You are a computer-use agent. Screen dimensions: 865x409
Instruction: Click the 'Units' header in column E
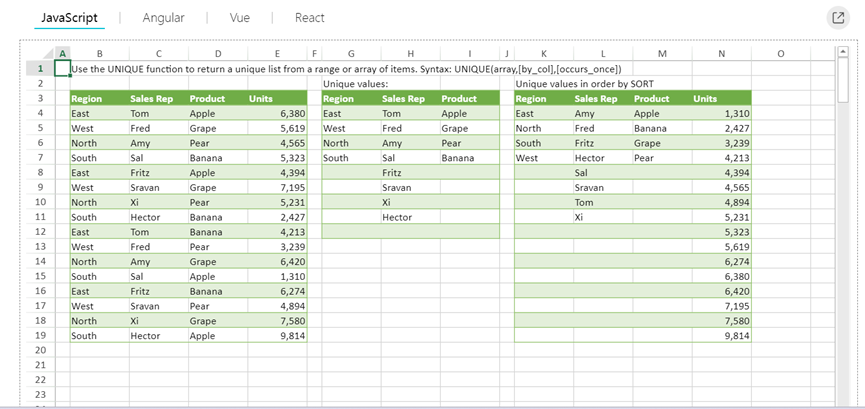pos(277,99)
